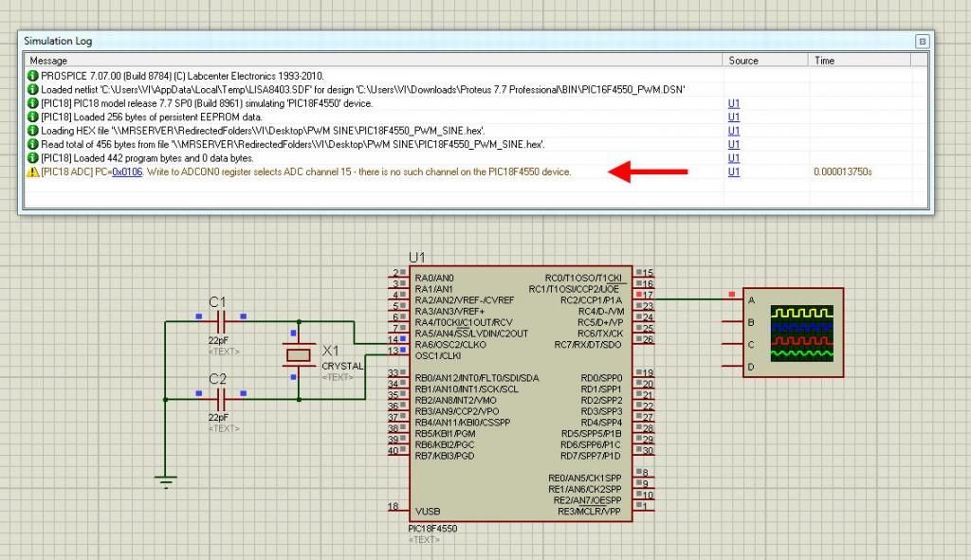Select capacitor C2 symbol
971x560 pixels.
[x=220, y=399]
